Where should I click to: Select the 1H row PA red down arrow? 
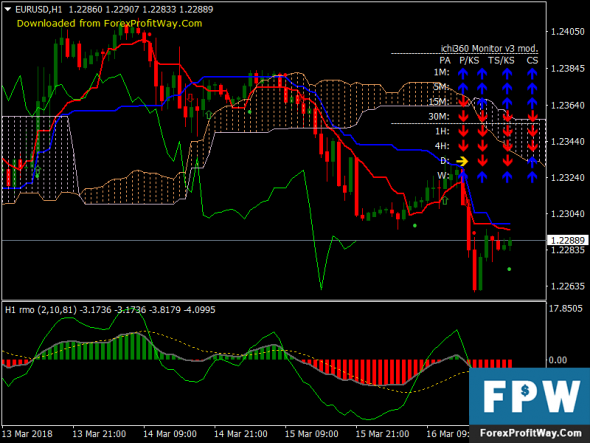(x=463, y=131)
